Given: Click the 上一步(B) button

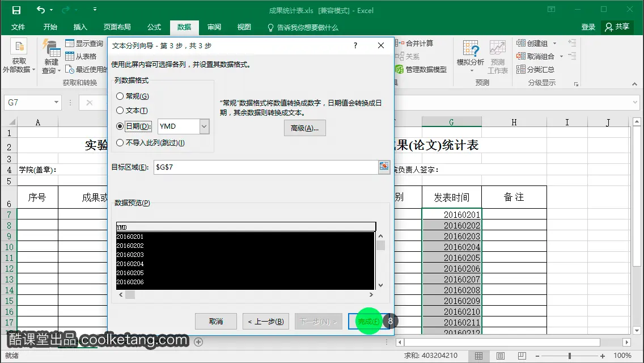Looking at the screenshot, I should 266,322.
